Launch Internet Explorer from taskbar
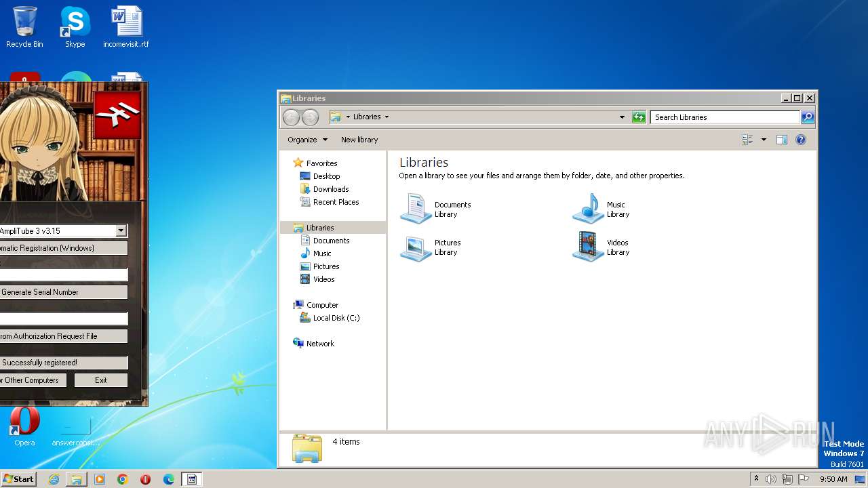Image resolution: width=868 pixels, height=488 pixels. [x=54, y=479]
